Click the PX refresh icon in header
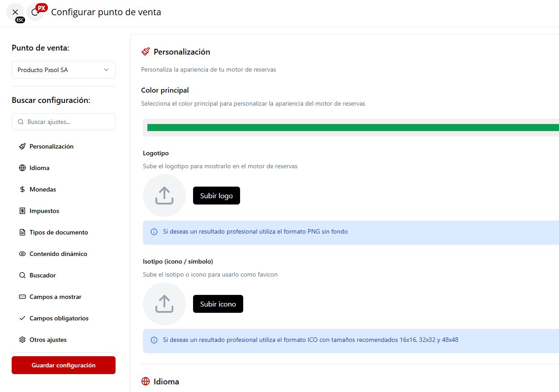The image size is (559, 392). click(x=35, y=12)
